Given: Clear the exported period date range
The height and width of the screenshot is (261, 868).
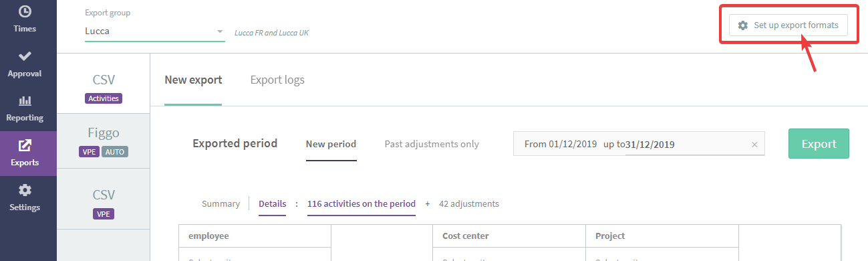Looking at the screenshot, I should point(754,145).
